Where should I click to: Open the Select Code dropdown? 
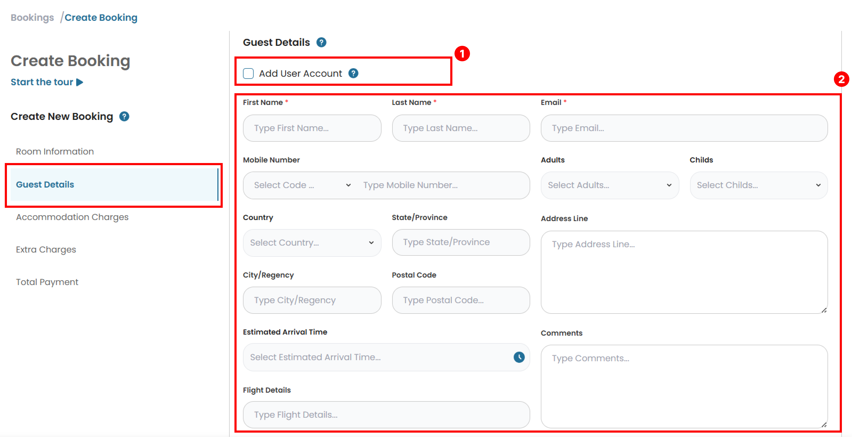pyautogui.click(x=302, y=185)
